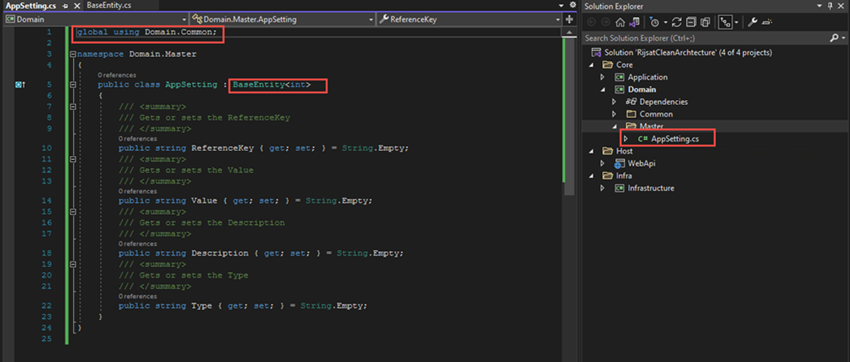Collapse All nodes in Solution Explorer
Screen dimensions: 850x362
[x=691, y=22]
